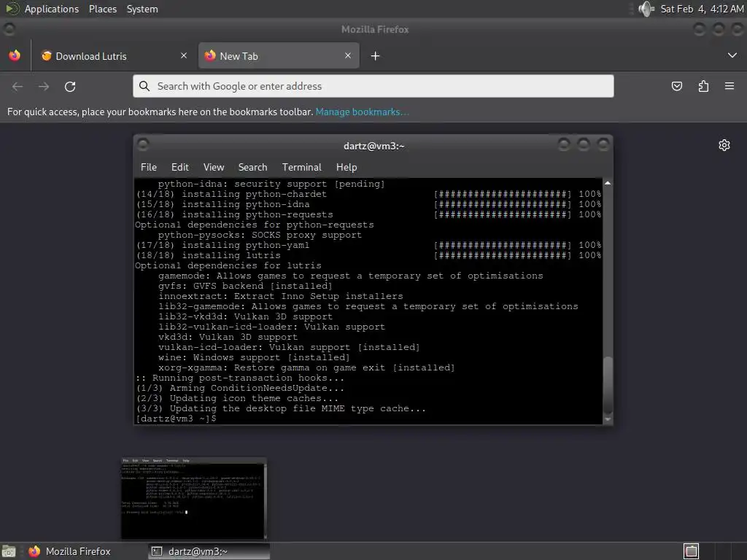Reload the current page

click(70, 86)
